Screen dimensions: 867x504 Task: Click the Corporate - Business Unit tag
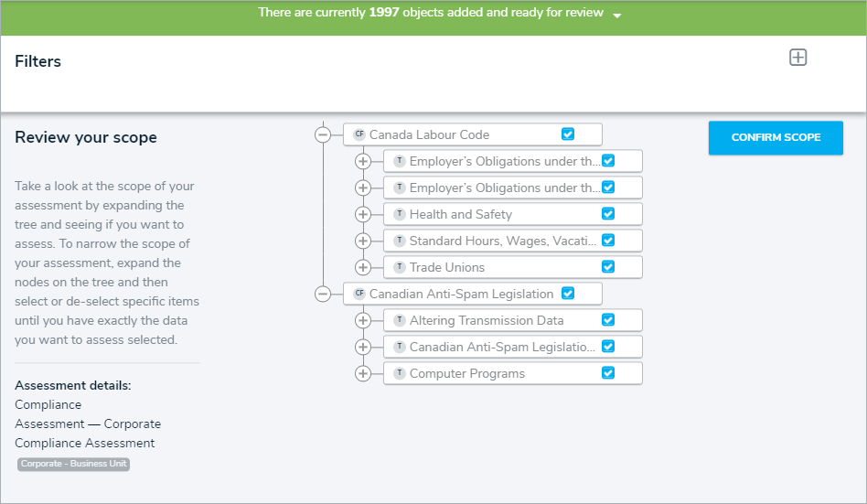[x=73, y=465]
